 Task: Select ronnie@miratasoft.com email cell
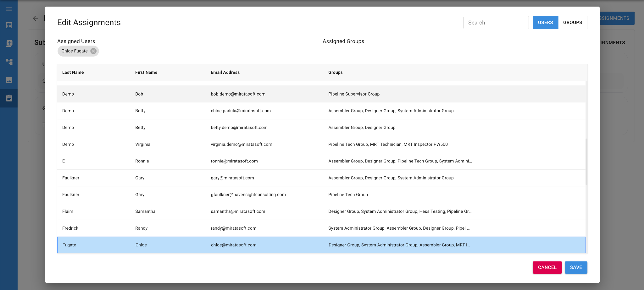tap(234, 161)
